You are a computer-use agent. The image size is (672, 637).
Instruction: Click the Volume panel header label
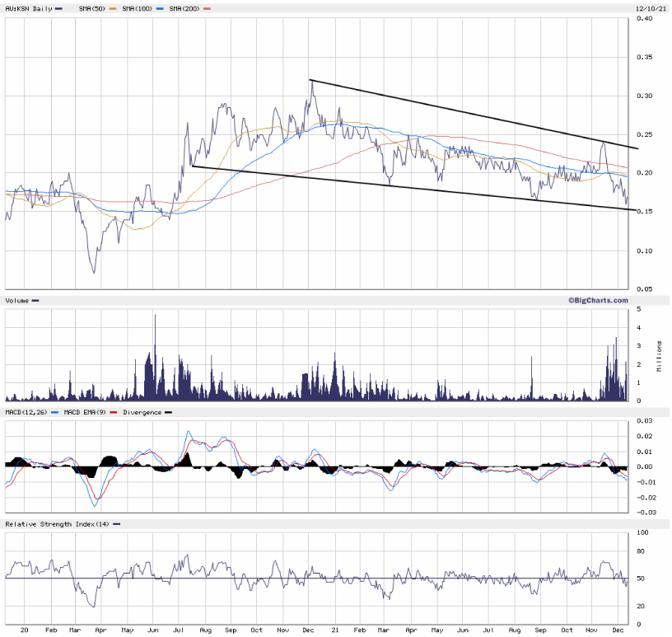17,301
